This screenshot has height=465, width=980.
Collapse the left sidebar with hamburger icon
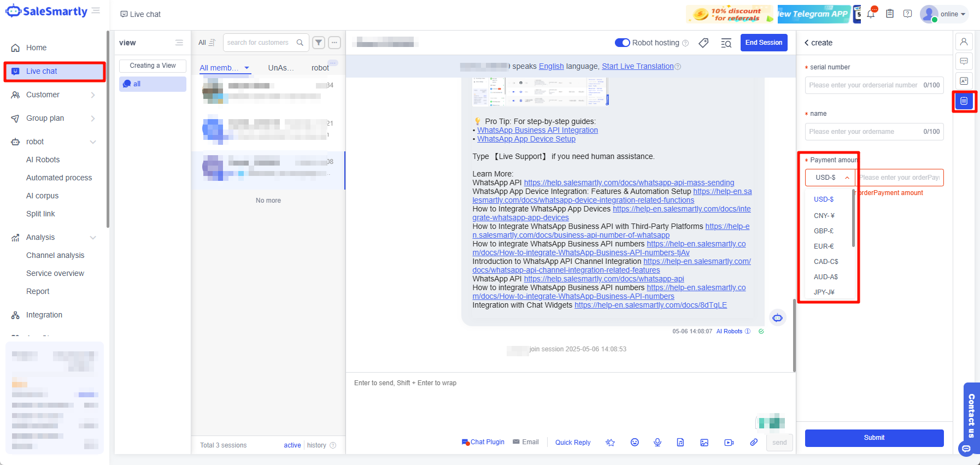[96, 11]
